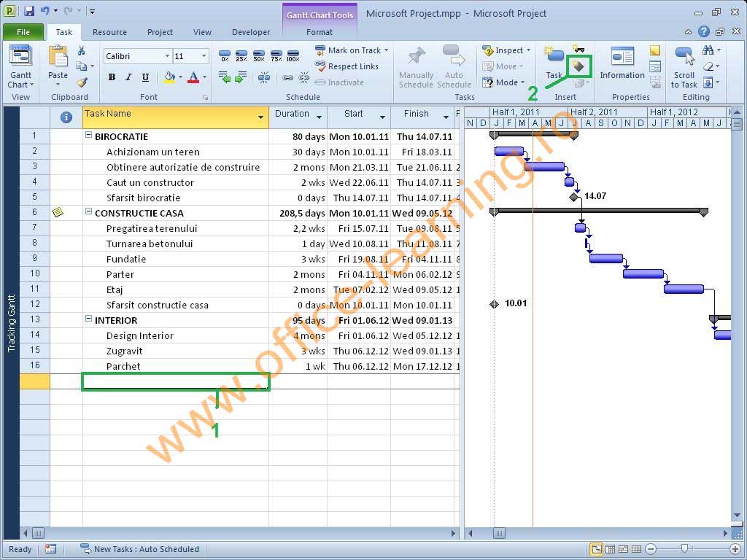Open Finish column filter dropdown

[446, 117]
